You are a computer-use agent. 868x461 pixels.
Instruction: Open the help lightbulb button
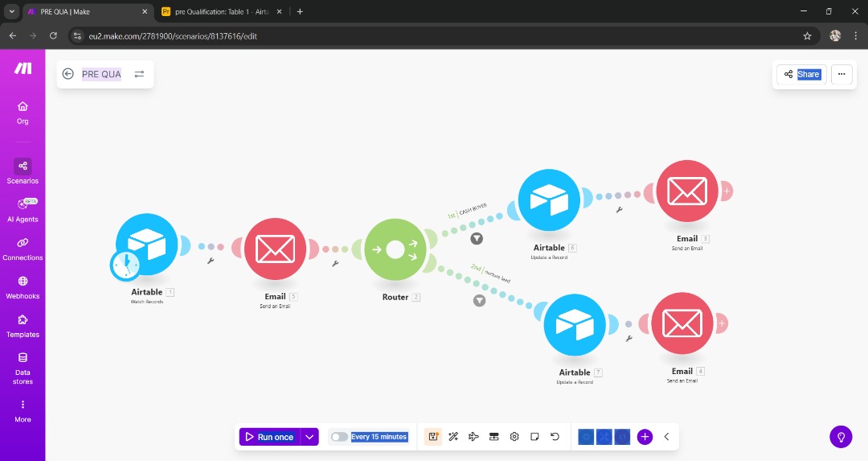pos(841,437)
